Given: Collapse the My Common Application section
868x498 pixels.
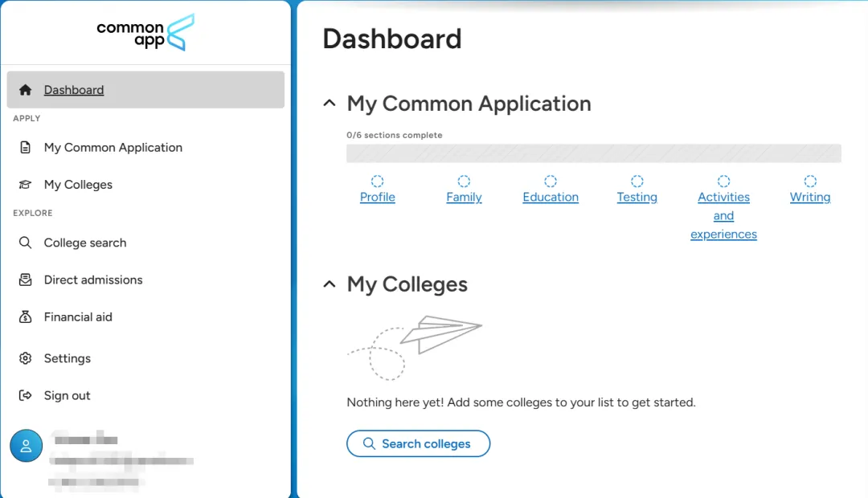Looking at the screenshot, I should [330, 103].
